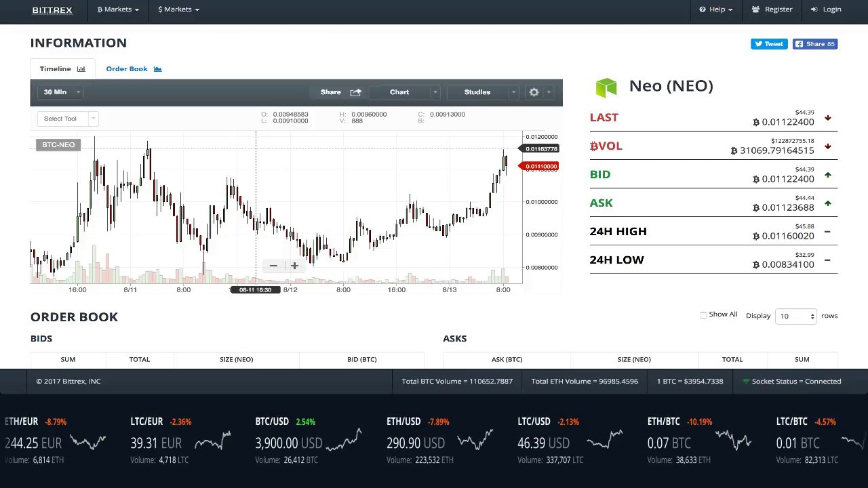Sort by BID (BTC) column header
Viewport: 868px width, 488px height.
(362, 359)
